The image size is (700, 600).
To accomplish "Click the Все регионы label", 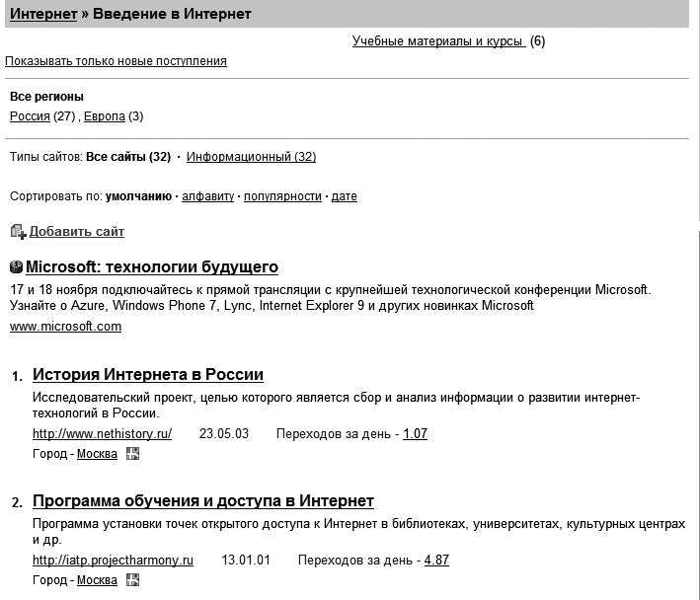I will [46, 97].
